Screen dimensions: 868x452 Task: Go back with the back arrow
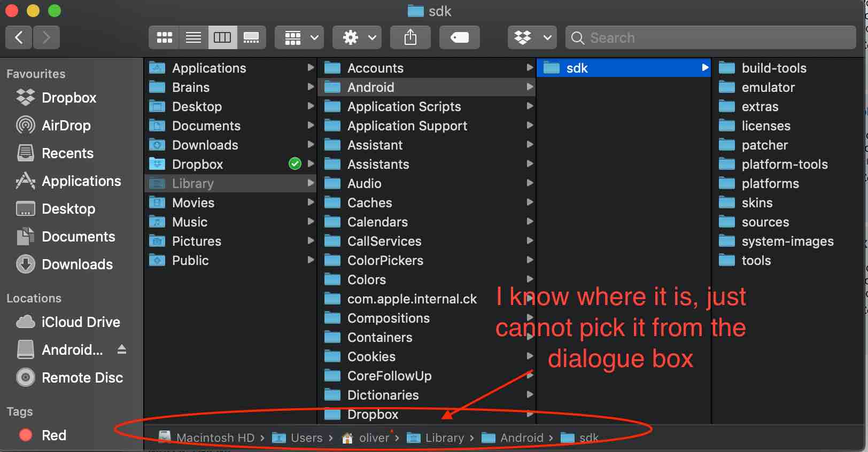coord(19,38)
